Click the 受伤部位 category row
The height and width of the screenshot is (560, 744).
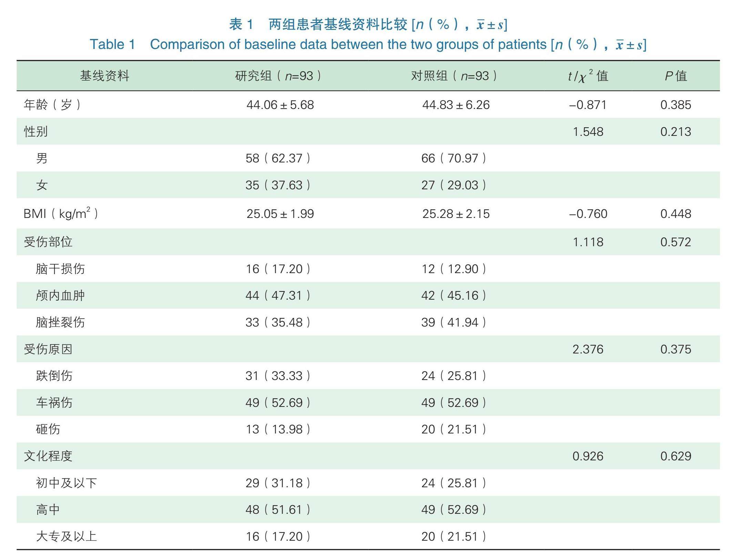[48, 242]
